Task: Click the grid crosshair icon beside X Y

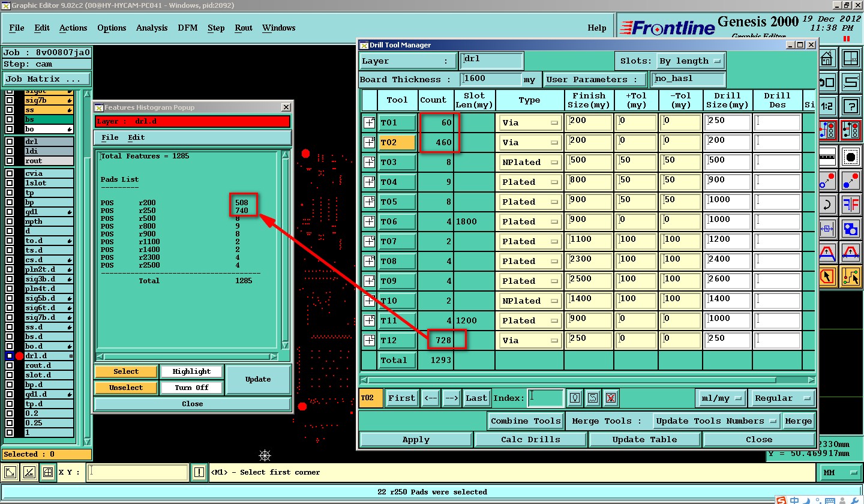Action: click(x=47, y=473)
